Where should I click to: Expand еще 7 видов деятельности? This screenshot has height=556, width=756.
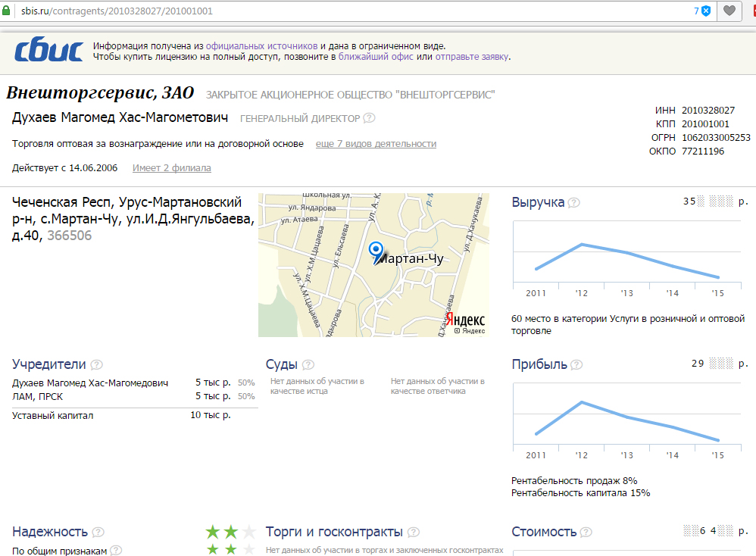(376, 144)
